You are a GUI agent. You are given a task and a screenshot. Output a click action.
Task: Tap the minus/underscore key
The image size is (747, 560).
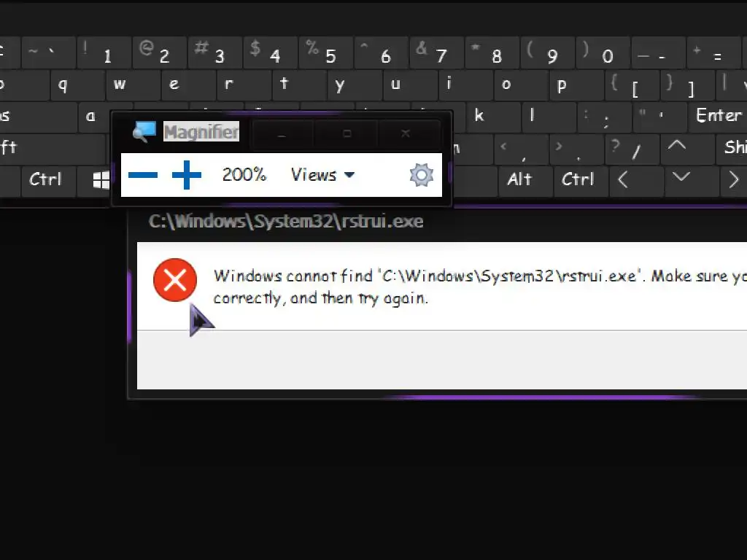[x=658, y=52]
